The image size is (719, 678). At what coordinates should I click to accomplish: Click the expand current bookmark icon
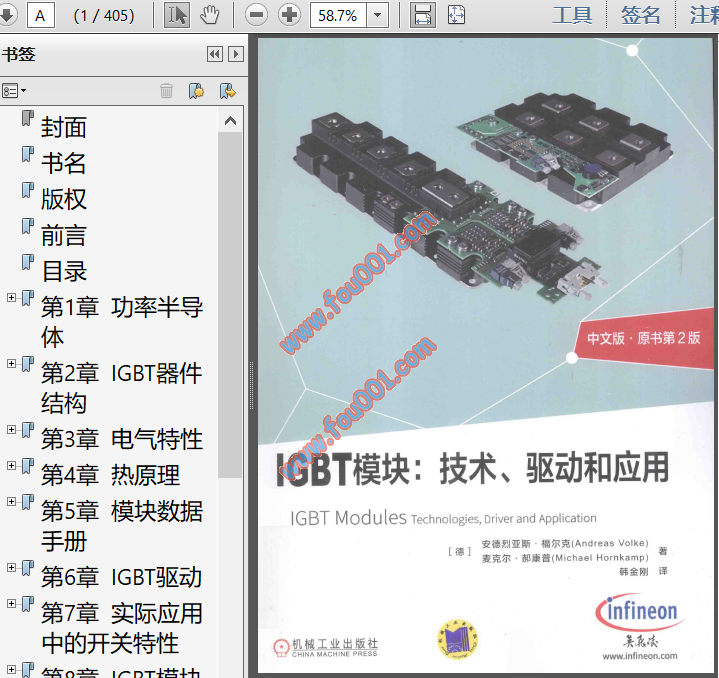tap(227, 91)
